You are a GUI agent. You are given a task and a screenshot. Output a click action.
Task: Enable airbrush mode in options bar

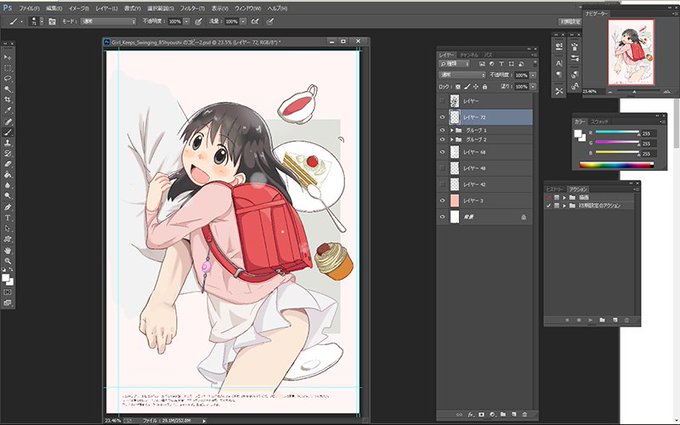(255, 21)
